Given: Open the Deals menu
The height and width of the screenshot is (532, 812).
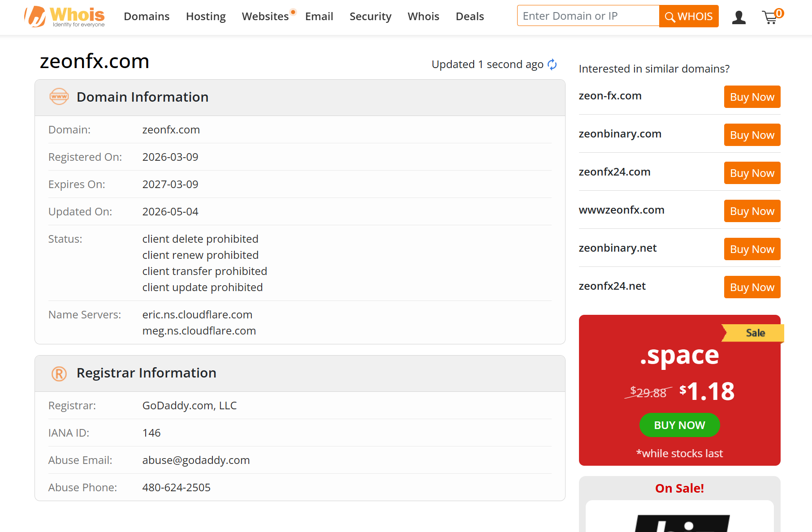Looking at the screenshot, I should pos(470,17).
